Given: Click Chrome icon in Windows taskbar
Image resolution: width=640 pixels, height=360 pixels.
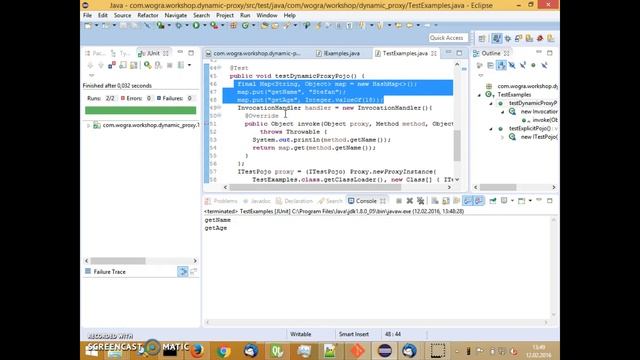Looking at the screenshot, I should 224,351.
